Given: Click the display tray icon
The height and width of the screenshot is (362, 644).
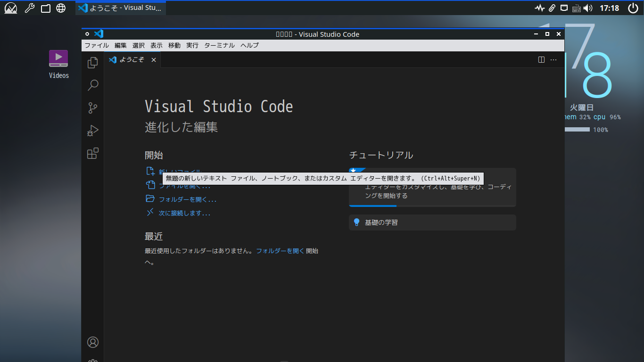Looking at the screenshot, I should click(564, 8).
